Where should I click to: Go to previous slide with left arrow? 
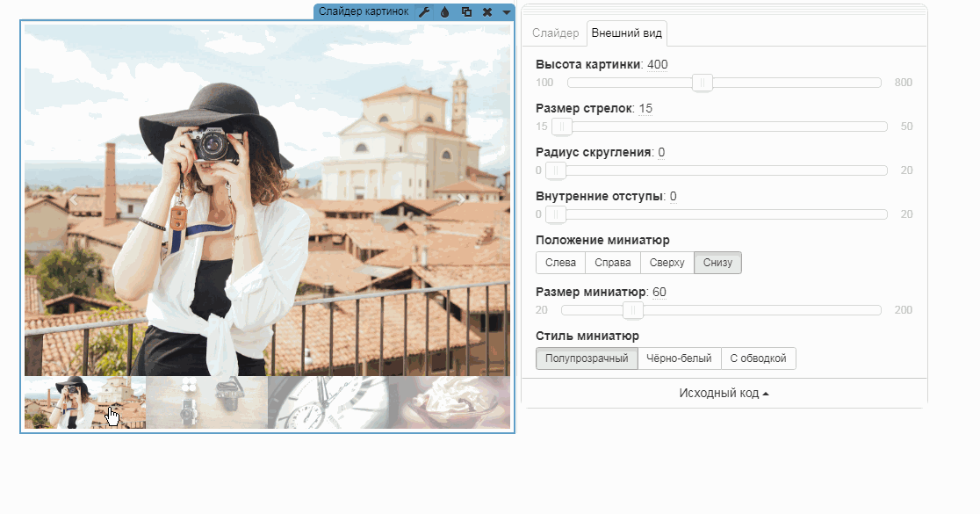tap(74, 199)
